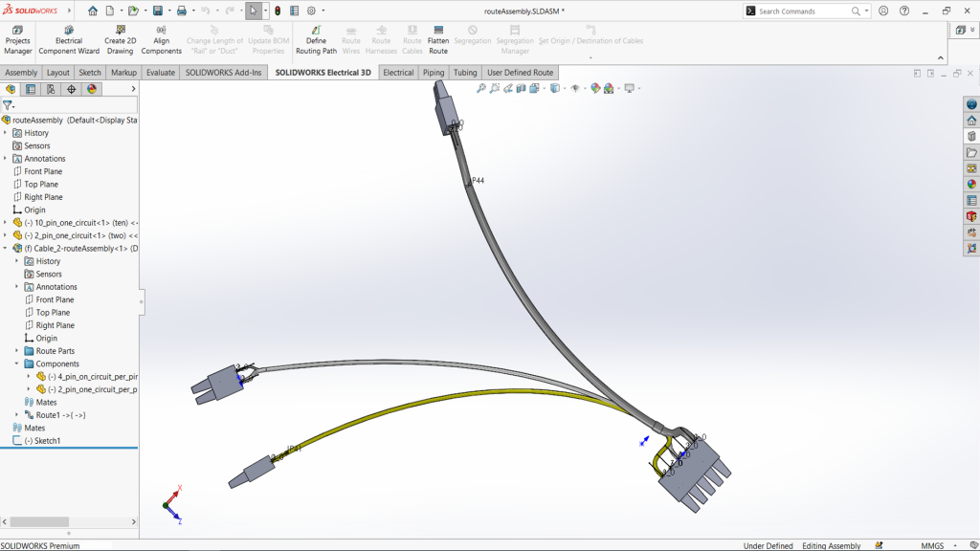
Task: Activate the Align Components tool
Action: point(160,38)
